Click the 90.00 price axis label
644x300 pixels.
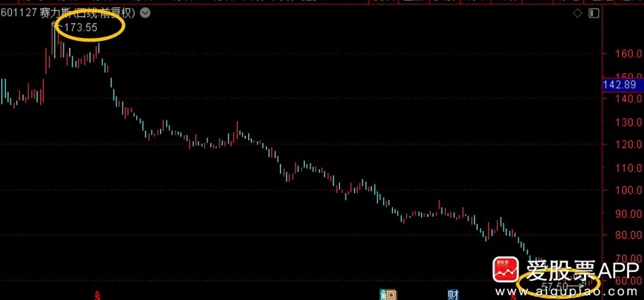[x=628, y=213]
